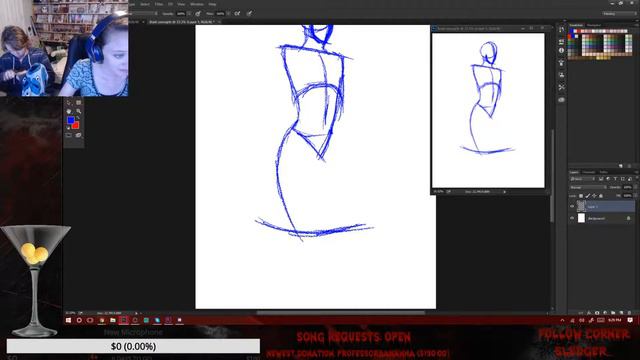Open the Clone Source panel icon in dock
Image resolution: width=640 pixels, height=360 pixels.
(562, 75)
